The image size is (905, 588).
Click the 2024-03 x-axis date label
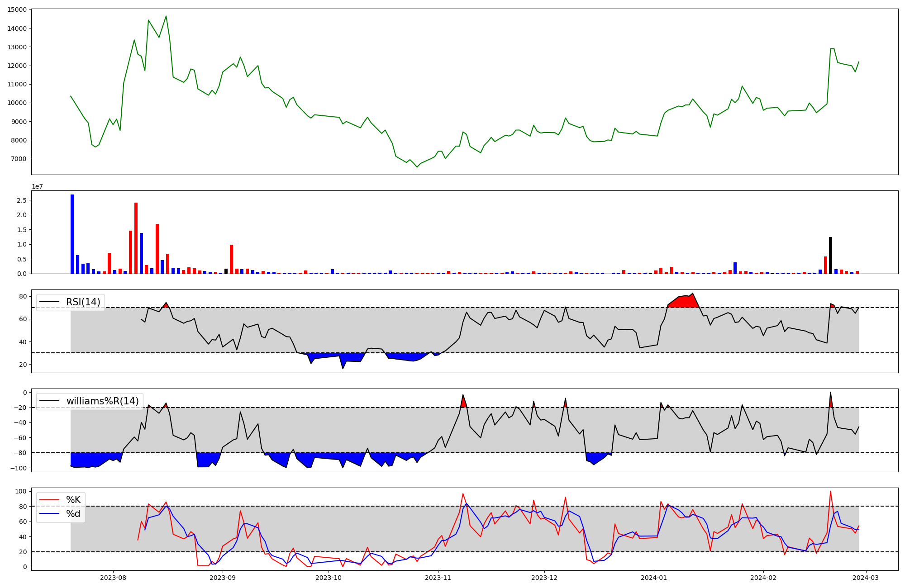[866, 578]
